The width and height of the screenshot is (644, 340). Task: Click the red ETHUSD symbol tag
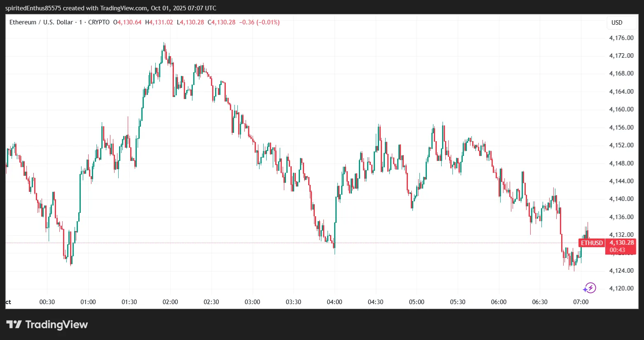(x=592, y=243)
